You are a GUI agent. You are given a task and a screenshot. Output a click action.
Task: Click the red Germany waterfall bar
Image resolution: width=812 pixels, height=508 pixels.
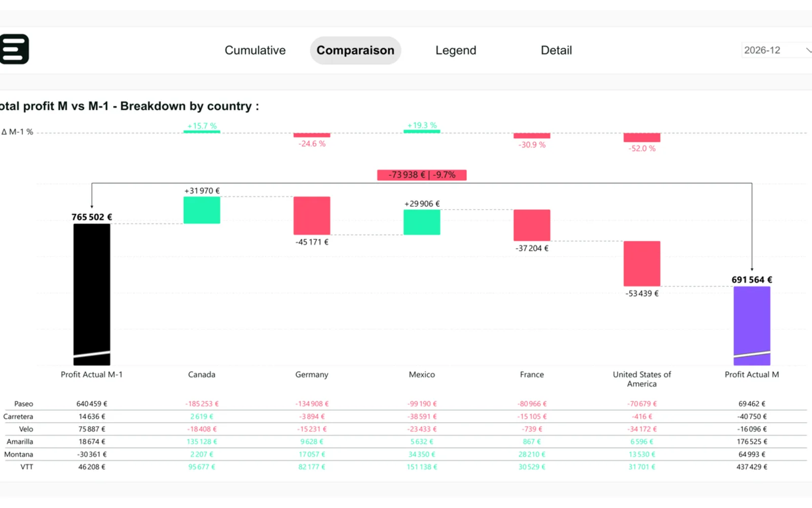(x=312, y=216)
